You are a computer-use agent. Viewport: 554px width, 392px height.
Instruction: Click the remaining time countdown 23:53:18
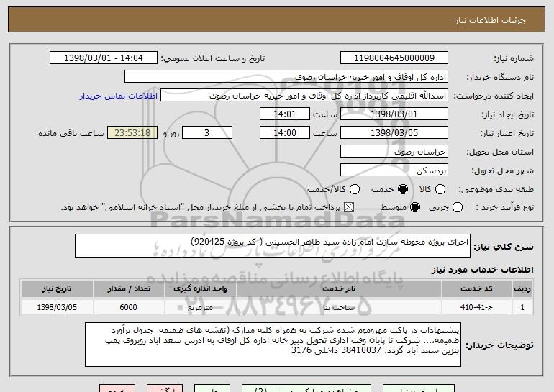tap(132, 133)
